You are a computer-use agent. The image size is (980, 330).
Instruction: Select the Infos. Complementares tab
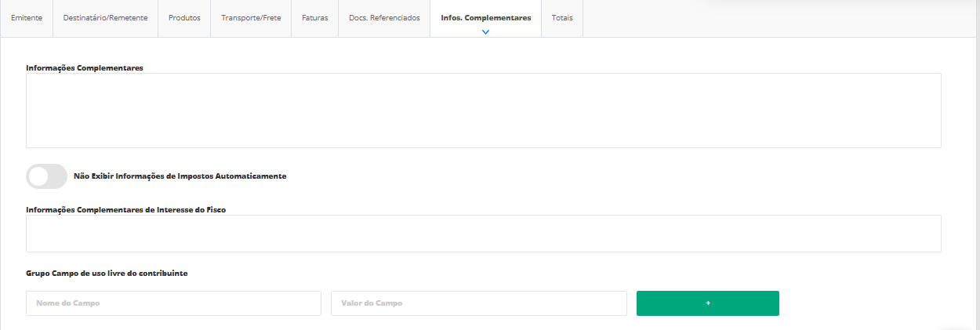tap(486, 18)
